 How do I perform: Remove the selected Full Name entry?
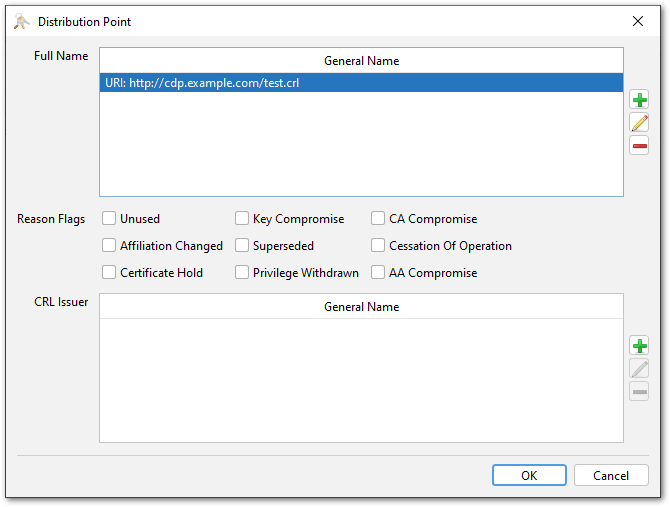click(639, 146)
